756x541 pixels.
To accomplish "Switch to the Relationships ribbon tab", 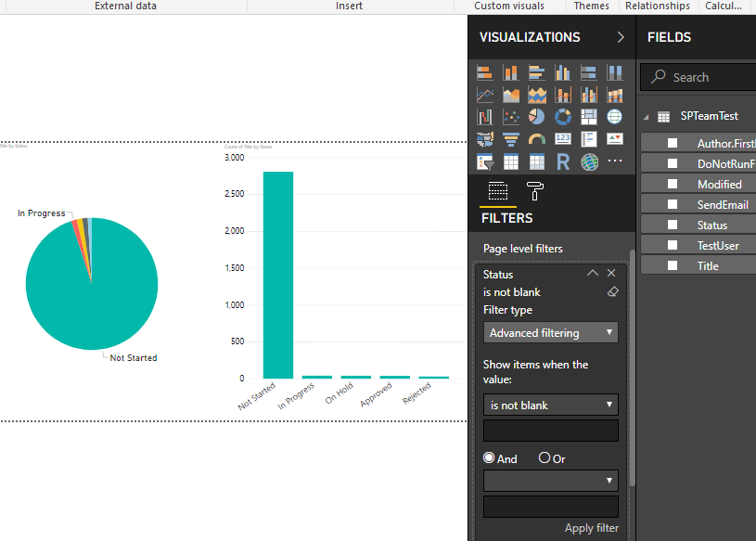I will 657,6.
